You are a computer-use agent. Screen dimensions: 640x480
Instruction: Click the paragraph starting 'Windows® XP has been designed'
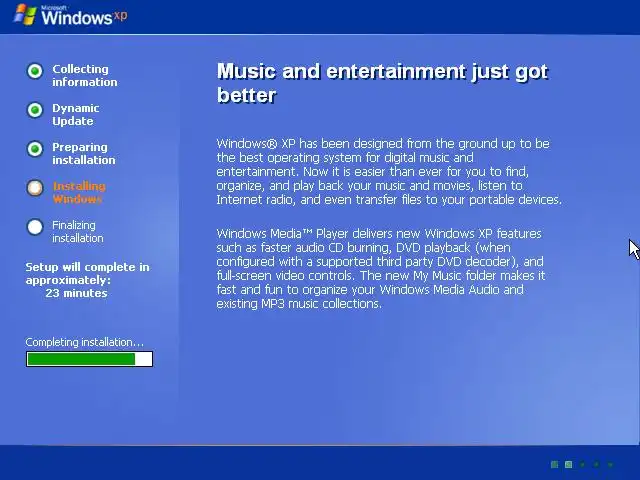pos(389,171)
